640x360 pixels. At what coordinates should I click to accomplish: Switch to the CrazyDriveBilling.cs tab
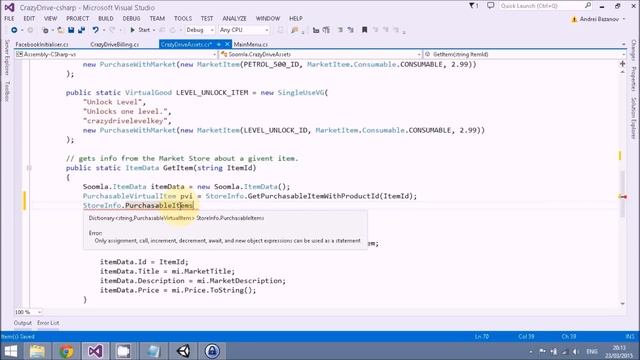click(115, 44)
